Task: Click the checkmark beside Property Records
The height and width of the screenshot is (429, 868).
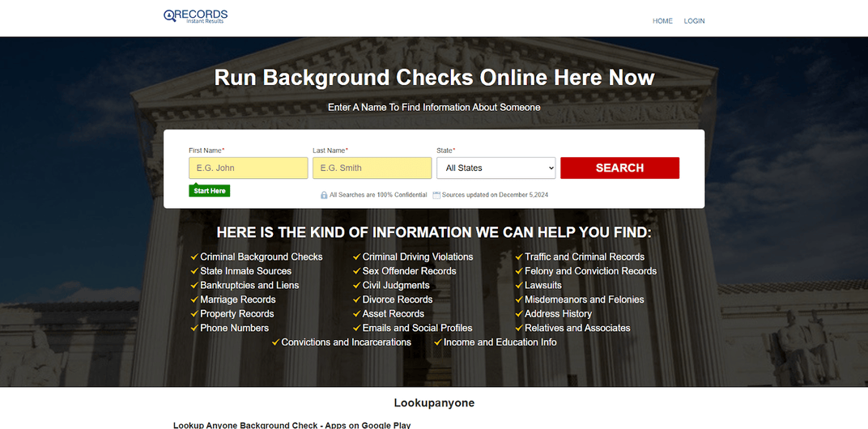Action: 194,314
